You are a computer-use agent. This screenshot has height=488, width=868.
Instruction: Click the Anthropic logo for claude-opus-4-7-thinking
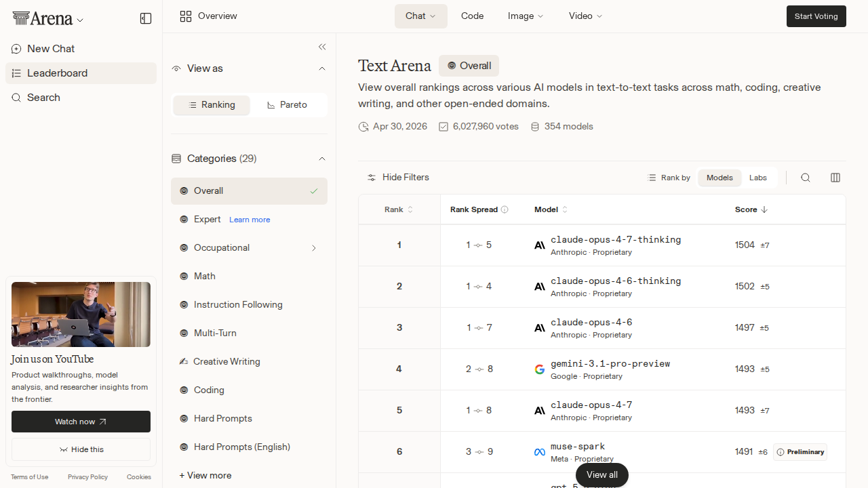point(540,245)
